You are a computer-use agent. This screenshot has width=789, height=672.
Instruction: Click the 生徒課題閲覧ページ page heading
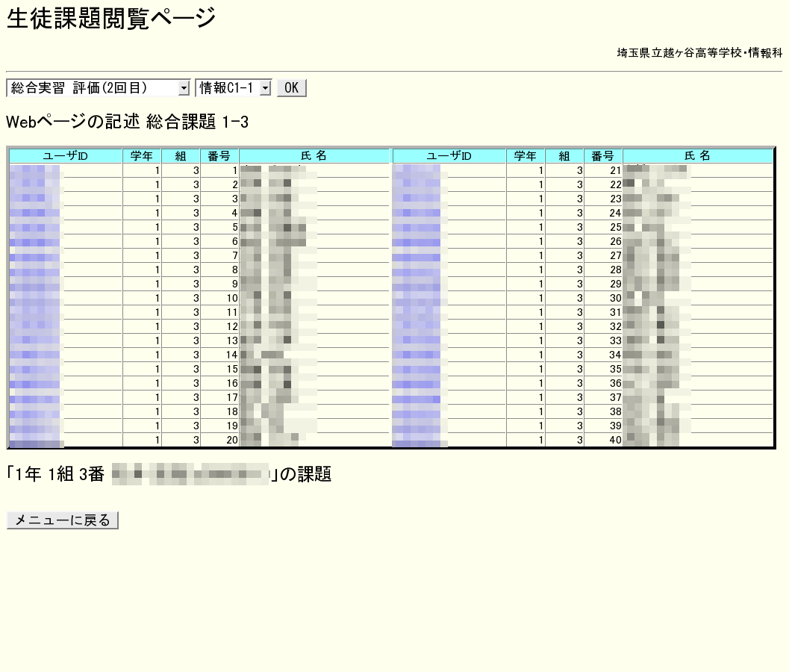111,19
